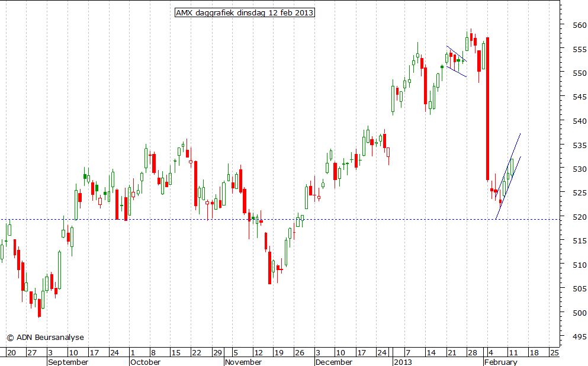Click date label 18 on the time axis
This screenshot has height=366, width=588.
534,352
